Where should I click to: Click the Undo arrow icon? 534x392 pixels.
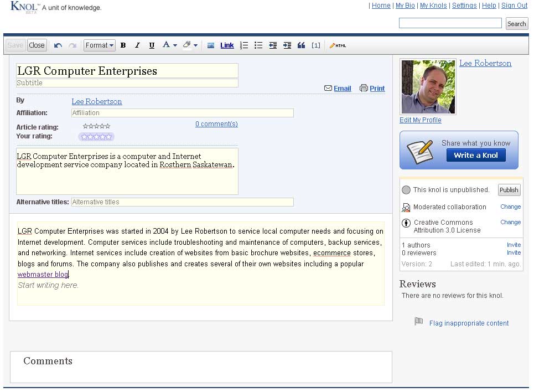coord(58,45)
